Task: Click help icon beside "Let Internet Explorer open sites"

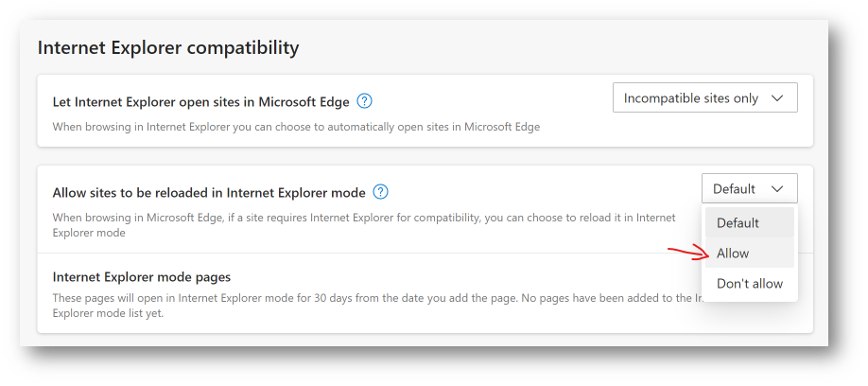Action: 364,101
